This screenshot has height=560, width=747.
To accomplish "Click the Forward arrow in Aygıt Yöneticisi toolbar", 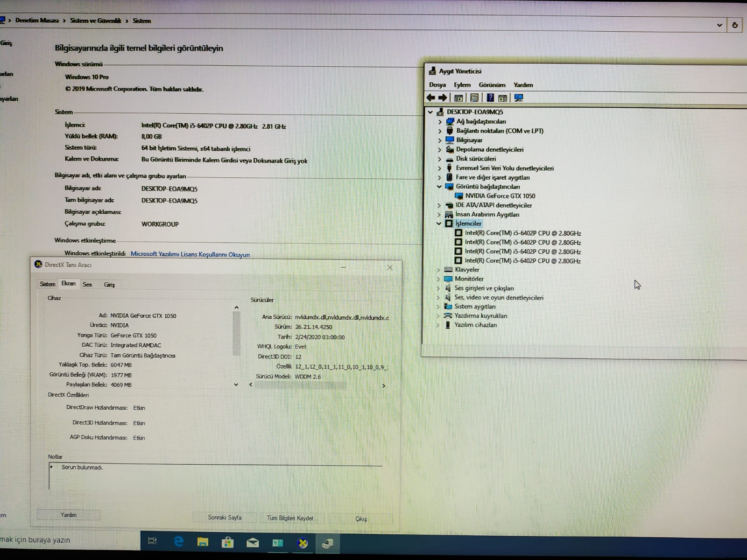I will tap(442, 98).
